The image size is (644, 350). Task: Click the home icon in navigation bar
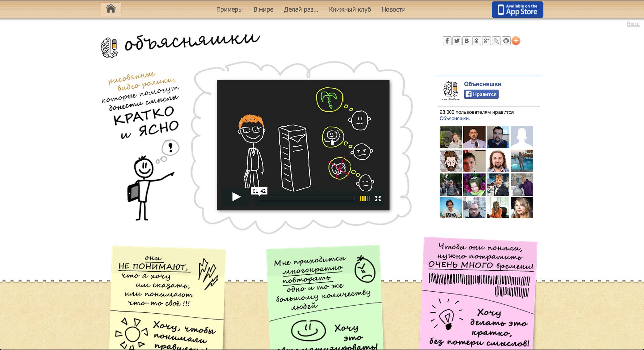coord(111,9)
